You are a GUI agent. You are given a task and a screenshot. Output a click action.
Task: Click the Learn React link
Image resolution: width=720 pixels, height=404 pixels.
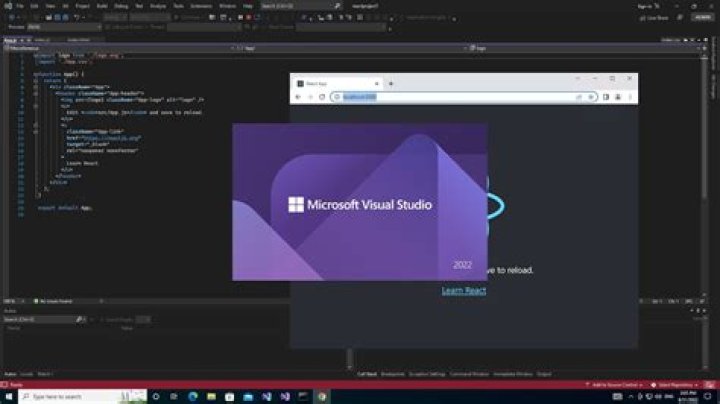[x=463, y=290]
